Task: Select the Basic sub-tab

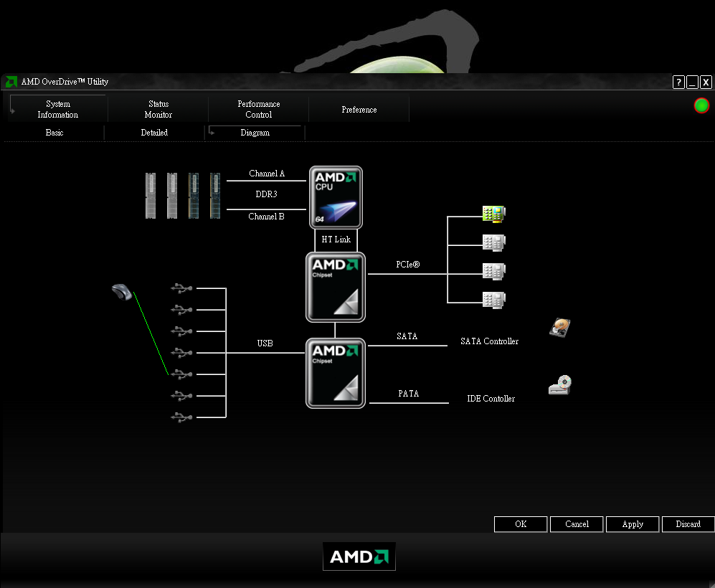Action: (x=55, y=133)
